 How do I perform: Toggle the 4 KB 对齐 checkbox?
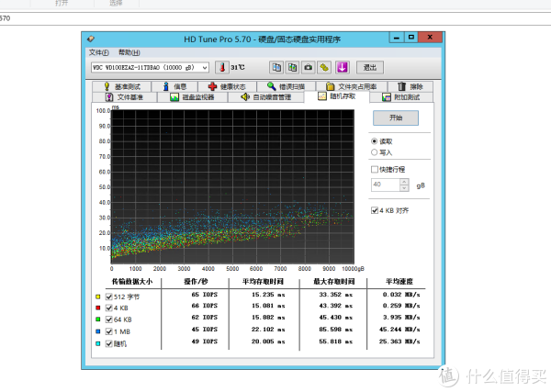375,210
